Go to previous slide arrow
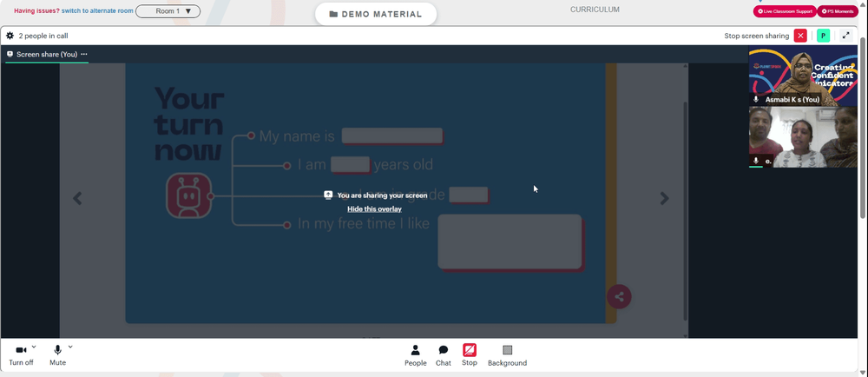 tap(77, 198)
